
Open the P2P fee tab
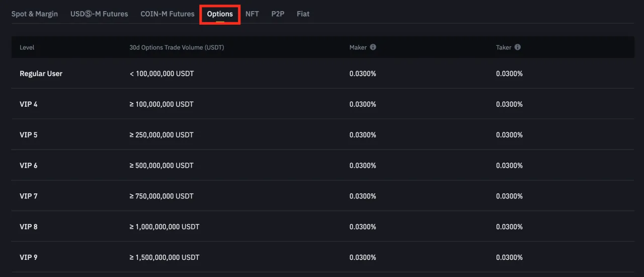pyautogui.click(x=278, y=14)
